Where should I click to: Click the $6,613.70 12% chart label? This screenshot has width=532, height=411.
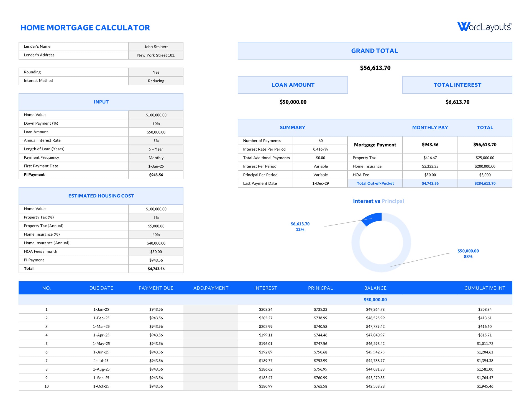click(300, 227)
